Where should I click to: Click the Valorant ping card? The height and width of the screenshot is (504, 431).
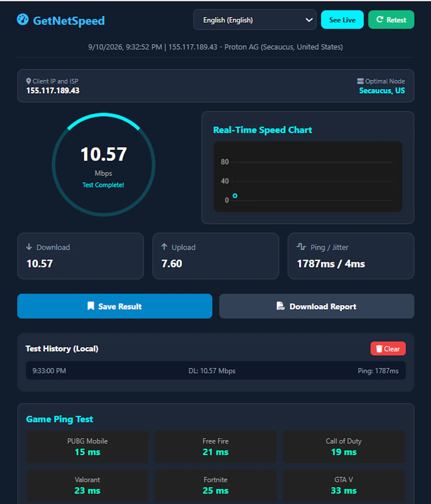87,485
